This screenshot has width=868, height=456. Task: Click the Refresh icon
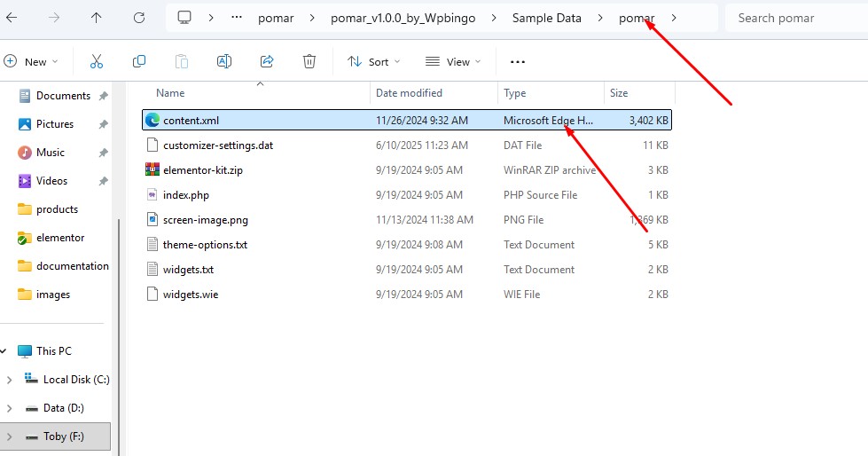139,18
